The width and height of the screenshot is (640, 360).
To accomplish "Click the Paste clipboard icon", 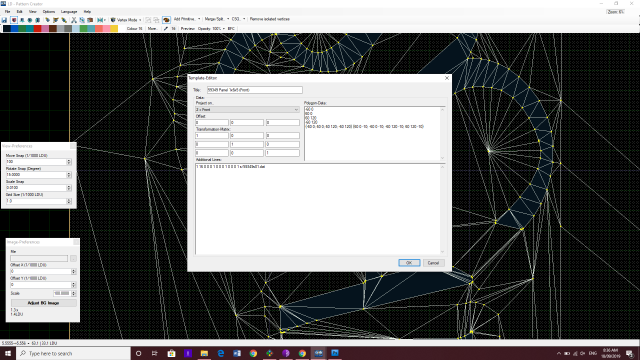I will point(90,20).
